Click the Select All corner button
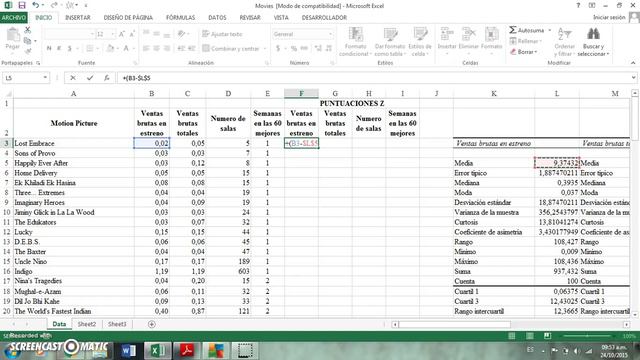The height and width of the screenshot is (360, 640). [x=7, y=93]
